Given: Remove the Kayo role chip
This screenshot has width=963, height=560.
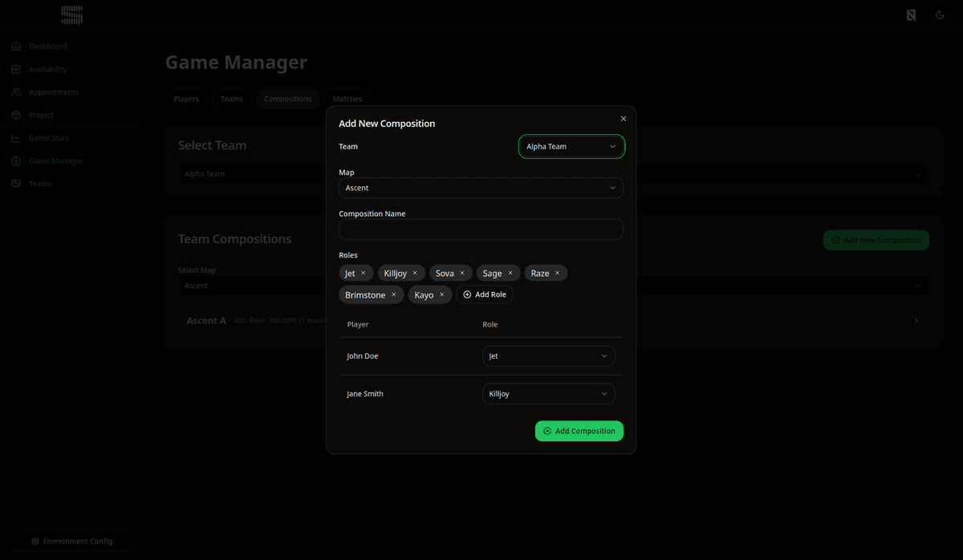Looking at the screenshot, I should [442, 295].
